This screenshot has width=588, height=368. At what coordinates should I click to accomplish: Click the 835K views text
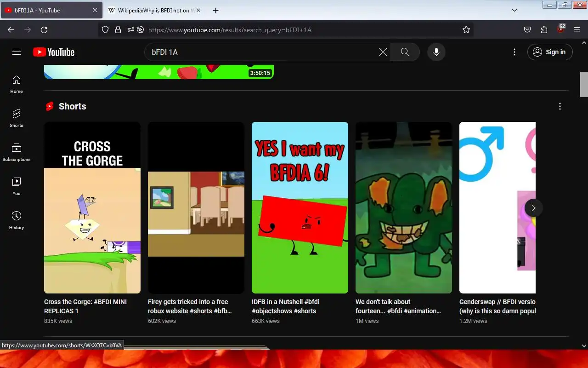58,321
